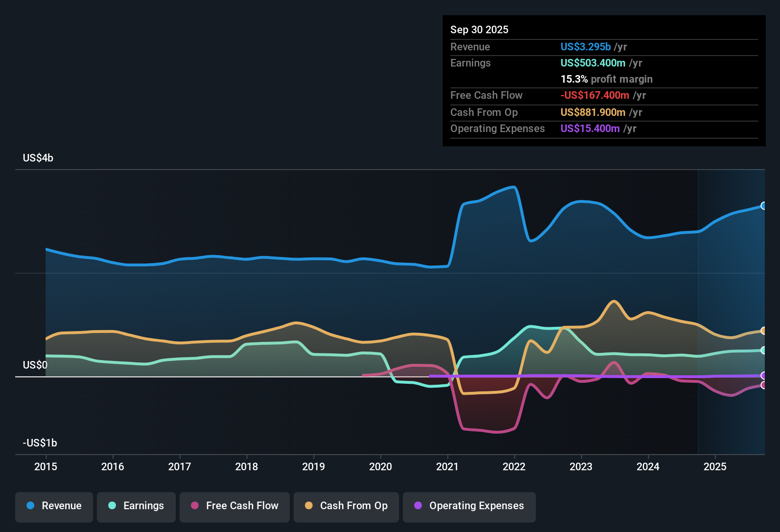Select the purple Operating Expenses dot
This screenshot has width=780, height=532.
(418, 506)
